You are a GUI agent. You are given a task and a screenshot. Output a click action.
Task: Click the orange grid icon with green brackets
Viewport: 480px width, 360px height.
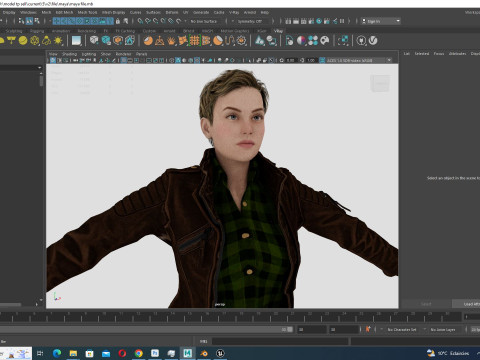pos(194,41)
